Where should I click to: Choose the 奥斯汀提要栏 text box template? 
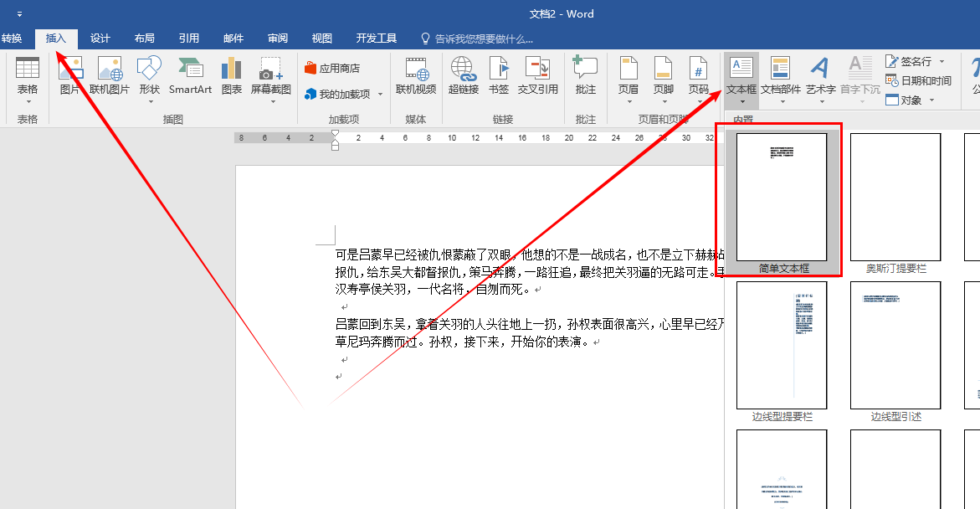(895, 203)
